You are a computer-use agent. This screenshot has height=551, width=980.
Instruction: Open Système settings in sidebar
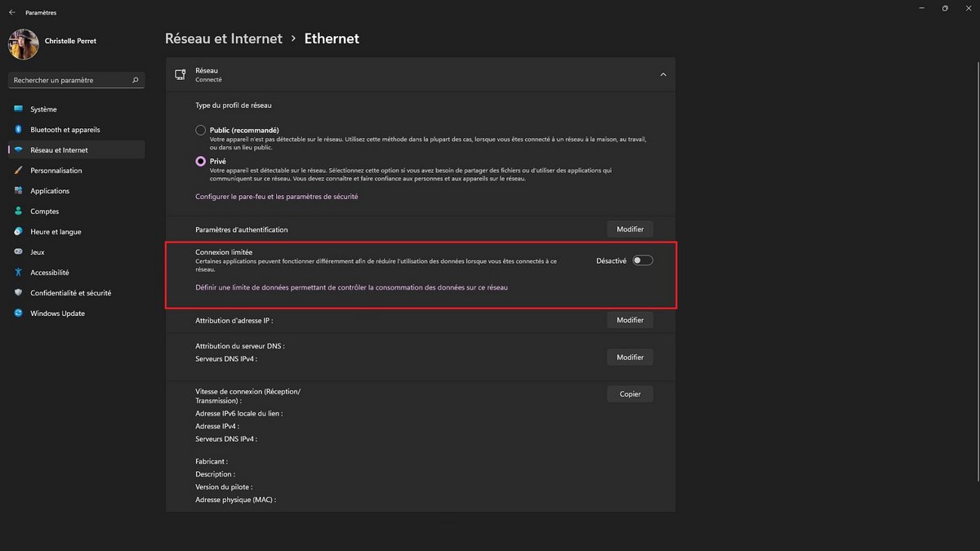45,109
